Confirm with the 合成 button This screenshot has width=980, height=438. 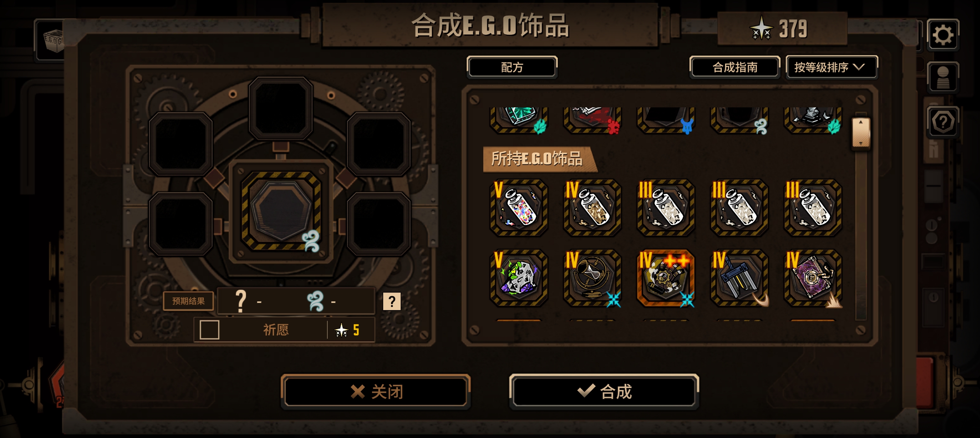point(604,391)
